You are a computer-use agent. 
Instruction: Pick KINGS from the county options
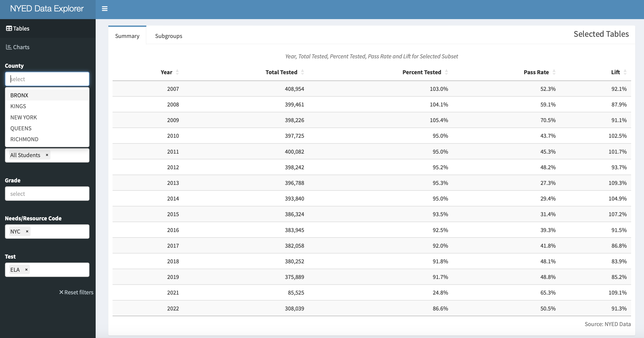pyautogui.click(x=18, y=106)
